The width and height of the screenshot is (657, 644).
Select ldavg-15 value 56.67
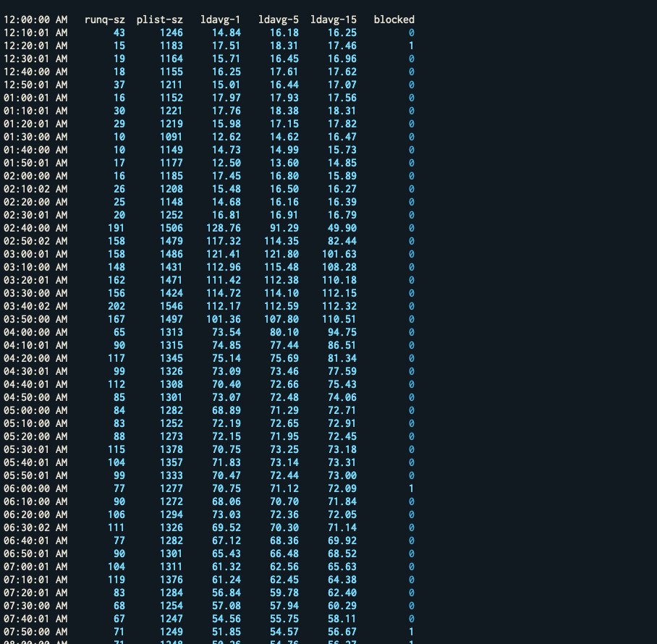point(342,632)
